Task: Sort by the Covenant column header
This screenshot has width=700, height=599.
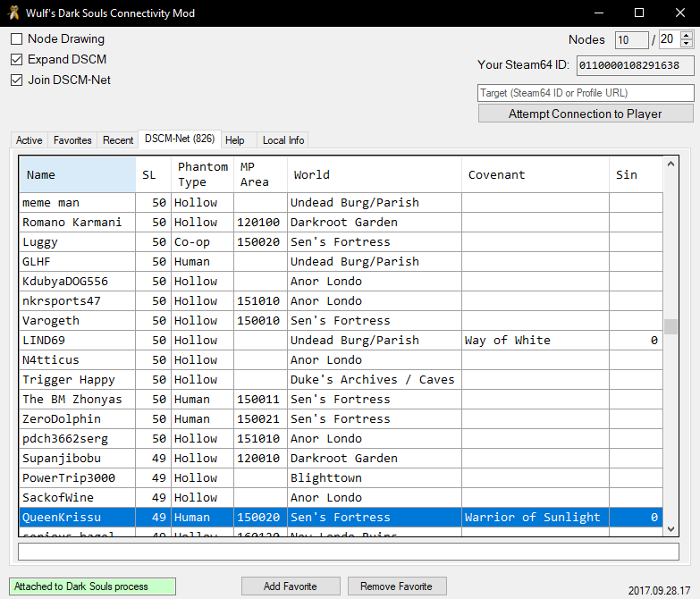Action: [536, 174]
